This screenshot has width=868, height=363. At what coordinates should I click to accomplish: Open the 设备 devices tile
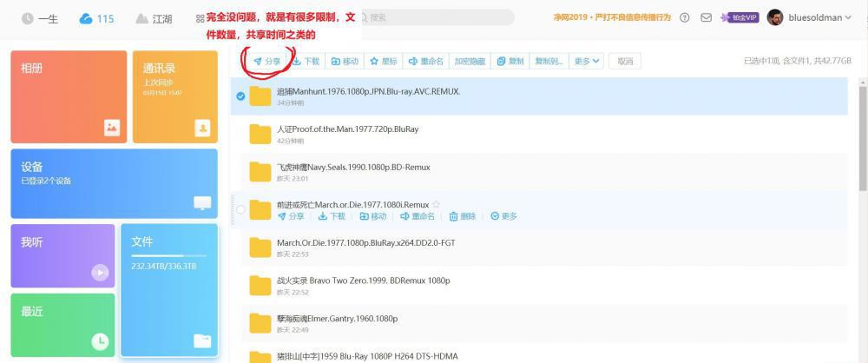point(114,183)
